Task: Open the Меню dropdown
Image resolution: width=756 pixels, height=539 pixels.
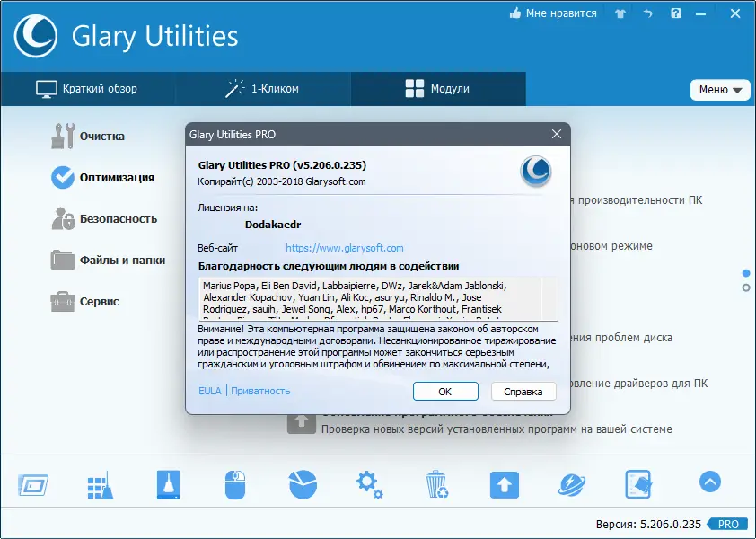Action: tap(719, 90)
